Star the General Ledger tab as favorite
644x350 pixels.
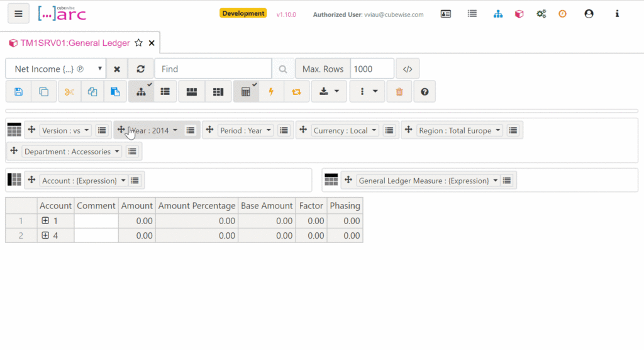tap(138, 43)
